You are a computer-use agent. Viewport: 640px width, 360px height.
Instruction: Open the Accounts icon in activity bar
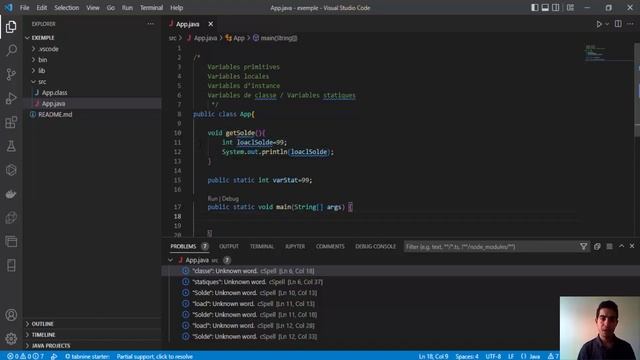pyautogui.click(x=11, y=315)
